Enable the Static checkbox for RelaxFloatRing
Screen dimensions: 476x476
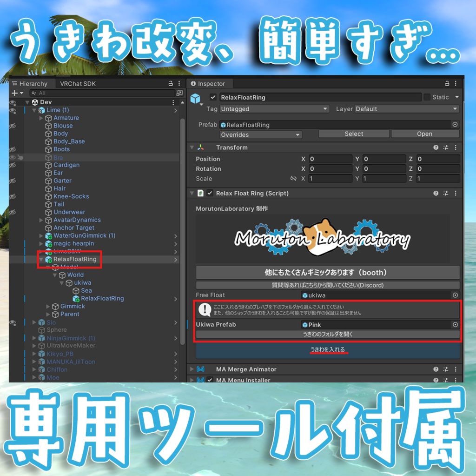click(427, 97)
